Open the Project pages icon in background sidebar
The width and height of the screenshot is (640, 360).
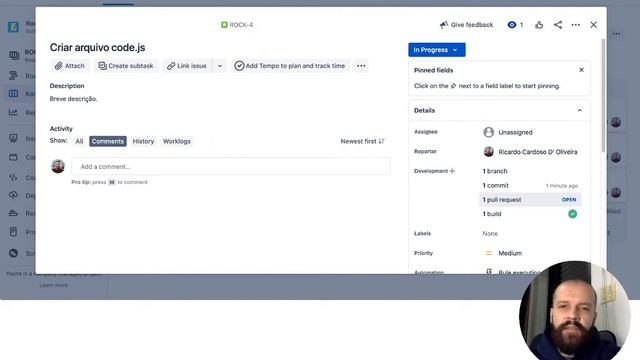pos(13,232)
